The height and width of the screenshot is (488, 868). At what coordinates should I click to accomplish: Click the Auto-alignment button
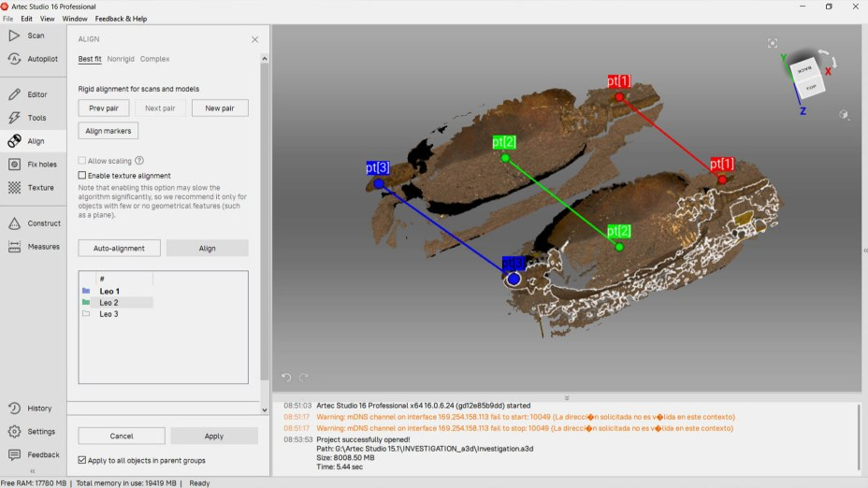pos(119,249)
